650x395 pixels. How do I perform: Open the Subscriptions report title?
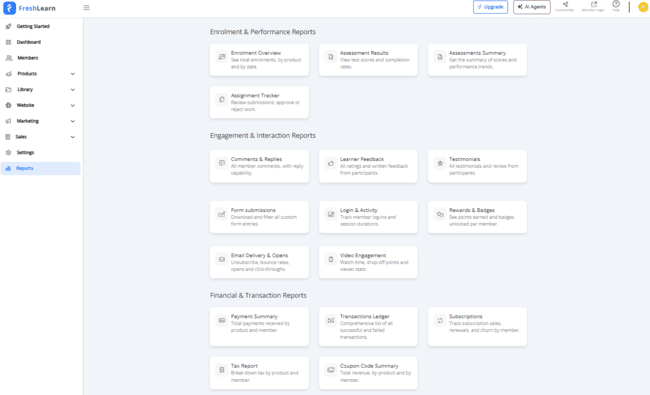[x=466, y=316]
